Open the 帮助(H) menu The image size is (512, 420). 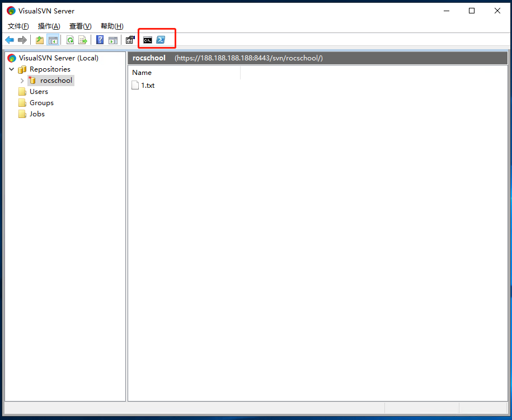click(112, 26)
